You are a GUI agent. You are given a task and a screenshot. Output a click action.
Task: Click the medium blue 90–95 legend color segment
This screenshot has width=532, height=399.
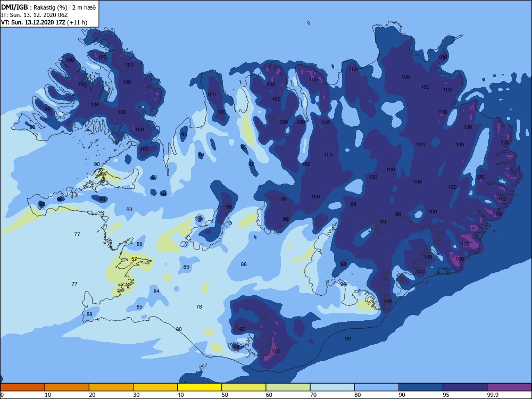pyautogui.click(x=421, y=387)
